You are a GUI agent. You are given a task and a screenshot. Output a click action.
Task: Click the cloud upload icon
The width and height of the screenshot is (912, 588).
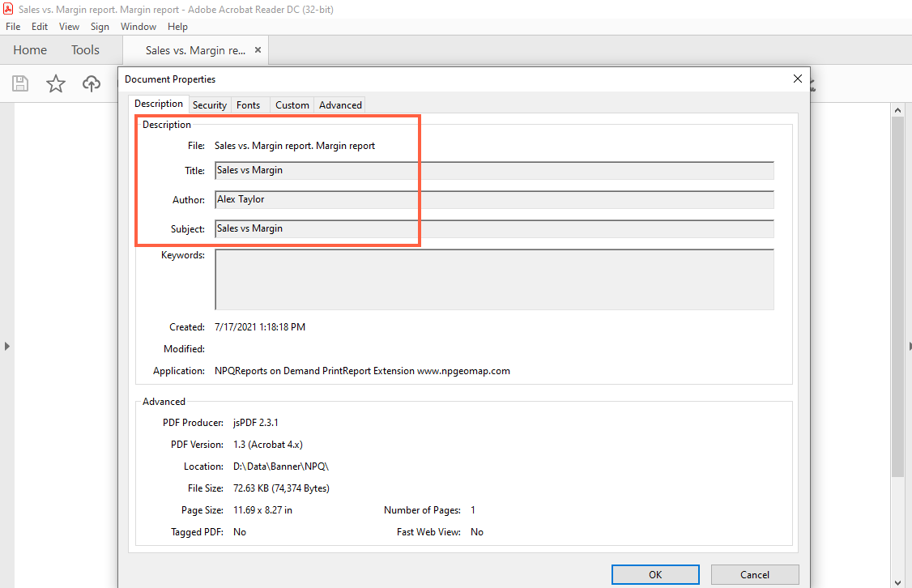(x=92, y=83)
